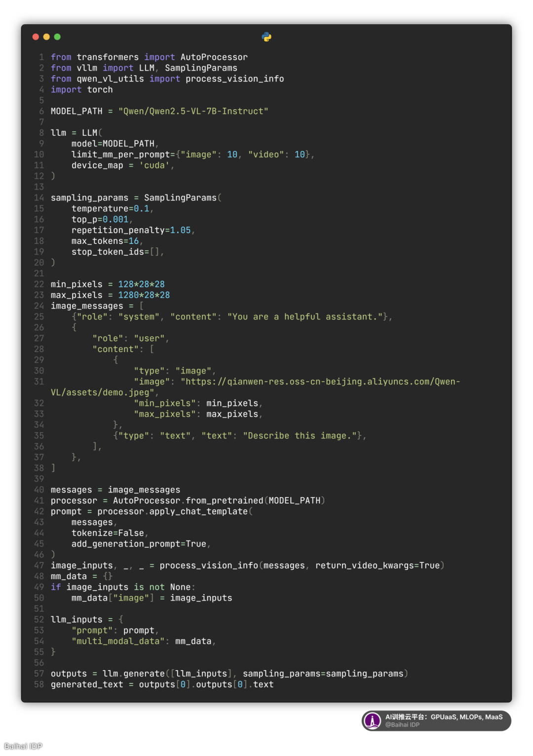Click 'tokenize=False' on line 44
Image resolution: width=533 pixels, height=756 pixels.
point(108,533)
